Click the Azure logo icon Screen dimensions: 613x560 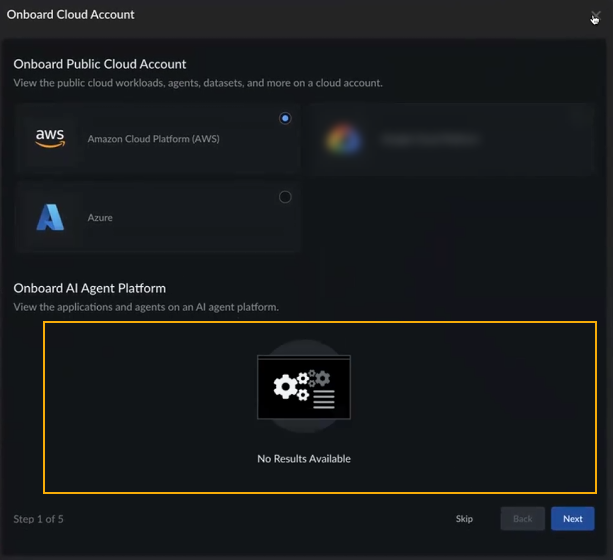click(50, 217)
